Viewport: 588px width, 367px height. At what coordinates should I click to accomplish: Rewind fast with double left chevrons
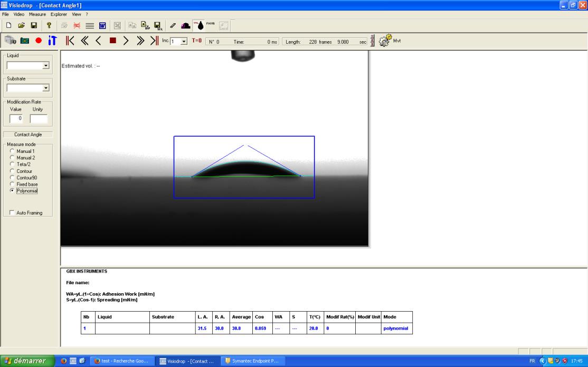[x=85, y=41]
